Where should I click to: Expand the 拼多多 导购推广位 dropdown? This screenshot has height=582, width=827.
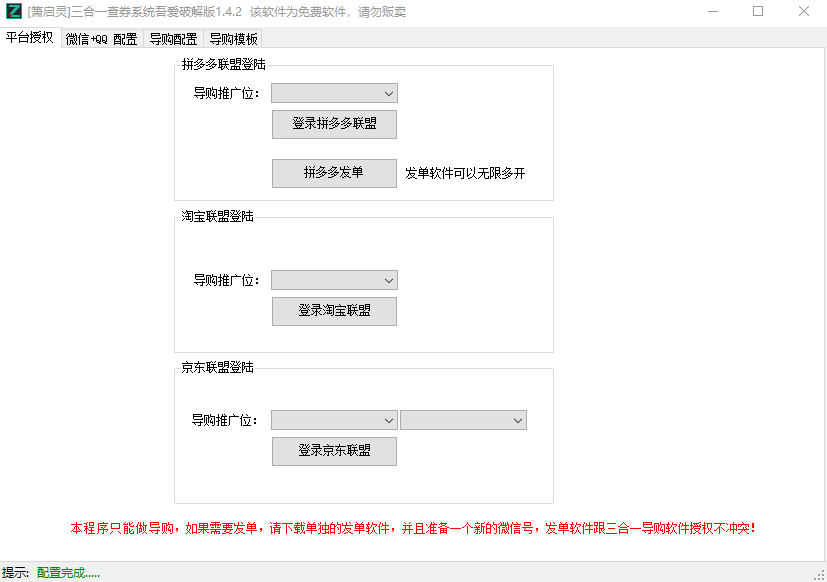(334, 93)
